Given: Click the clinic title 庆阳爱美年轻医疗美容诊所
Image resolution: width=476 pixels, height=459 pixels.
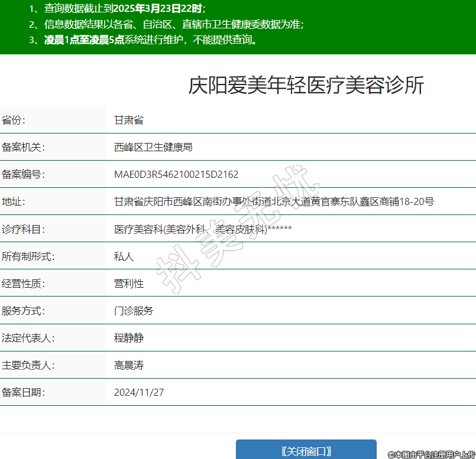Looking at the screenshot, I should [306, 86].
